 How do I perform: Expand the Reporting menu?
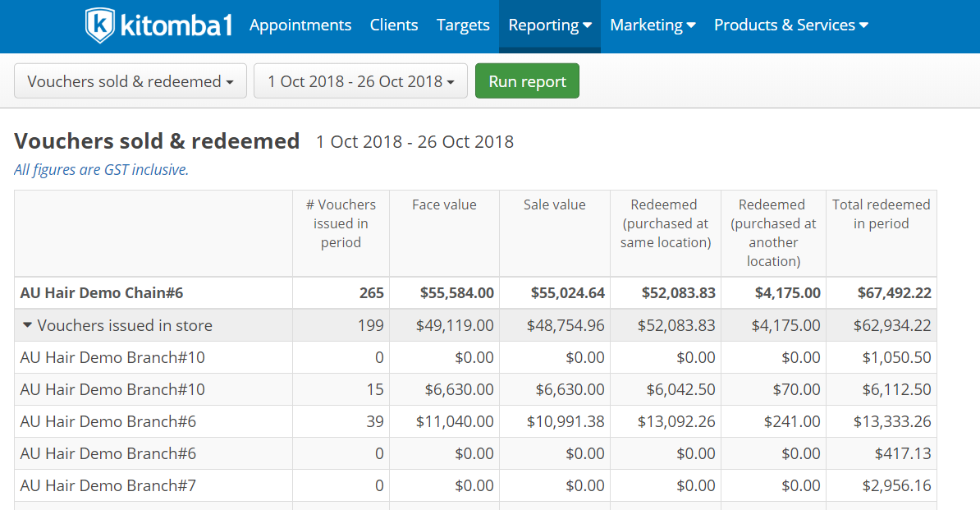click(550, 25)
